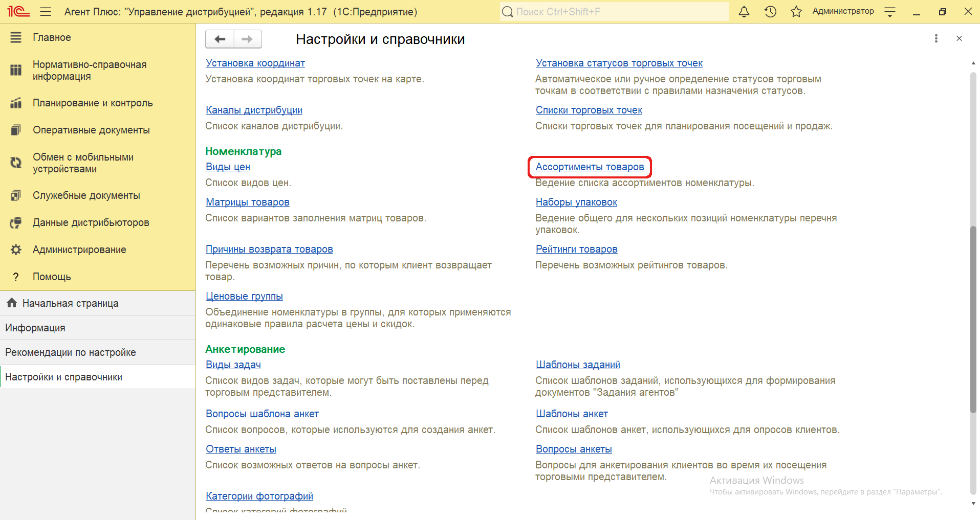Open the history clock icon
This screenshot has height=520, width=980.
tap(770, 12)
